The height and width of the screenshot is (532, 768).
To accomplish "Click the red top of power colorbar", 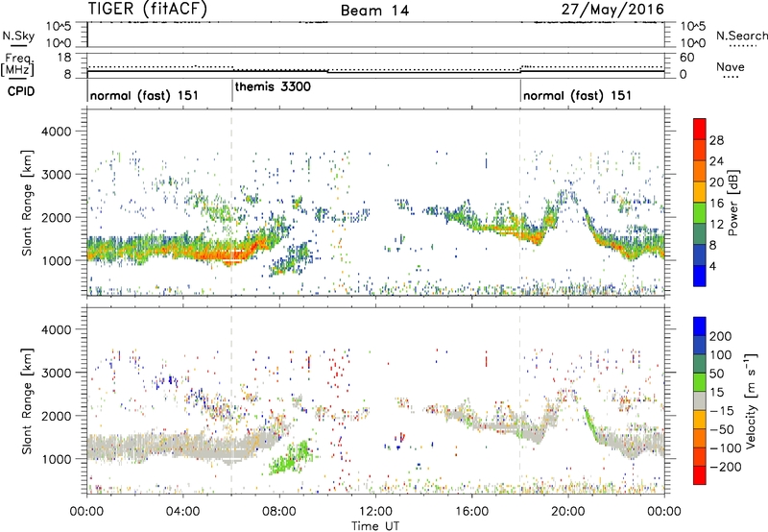I will coord(700,129).
